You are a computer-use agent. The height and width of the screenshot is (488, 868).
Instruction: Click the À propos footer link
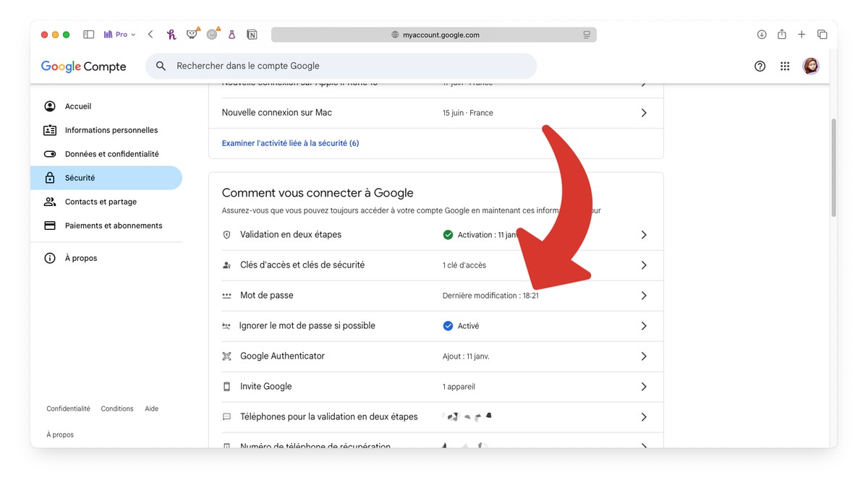click(x=60, y=435)
